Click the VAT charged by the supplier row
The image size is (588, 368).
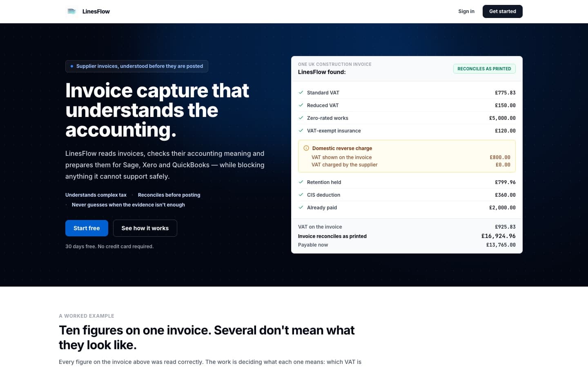click(x=411, y=165)
